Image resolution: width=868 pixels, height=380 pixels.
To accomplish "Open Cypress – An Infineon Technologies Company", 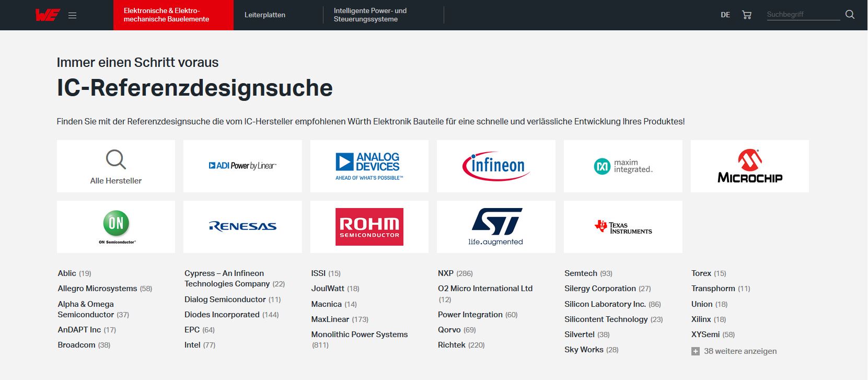I will coord(227,279).
